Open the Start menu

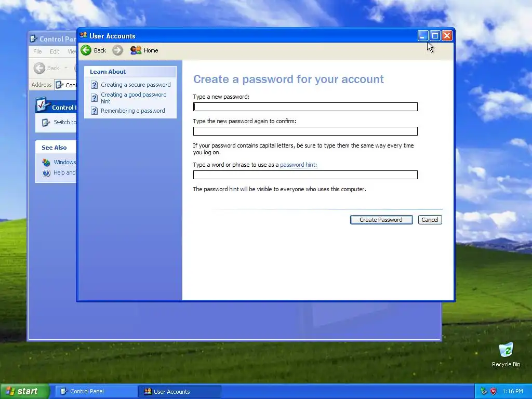24,391
